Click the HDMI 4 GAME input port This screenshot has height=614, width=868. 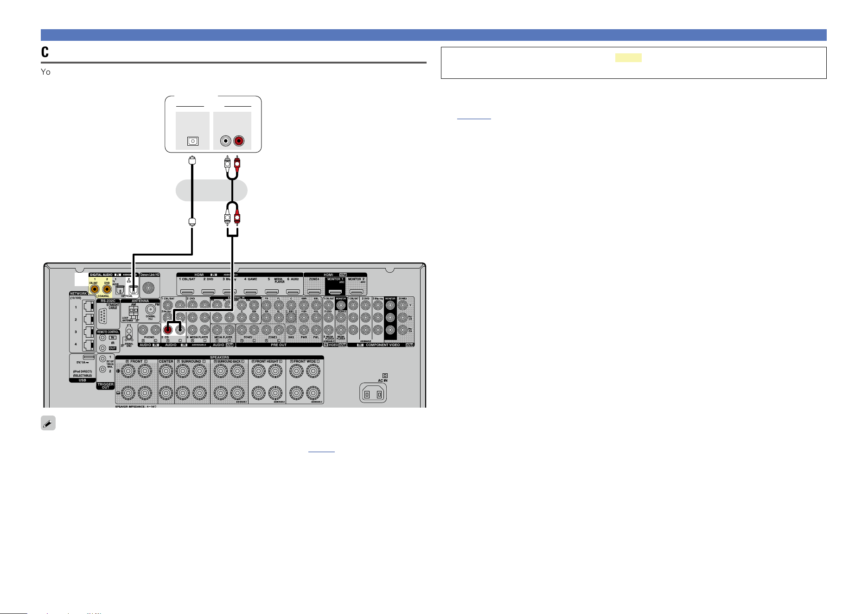tap(250, 292)
